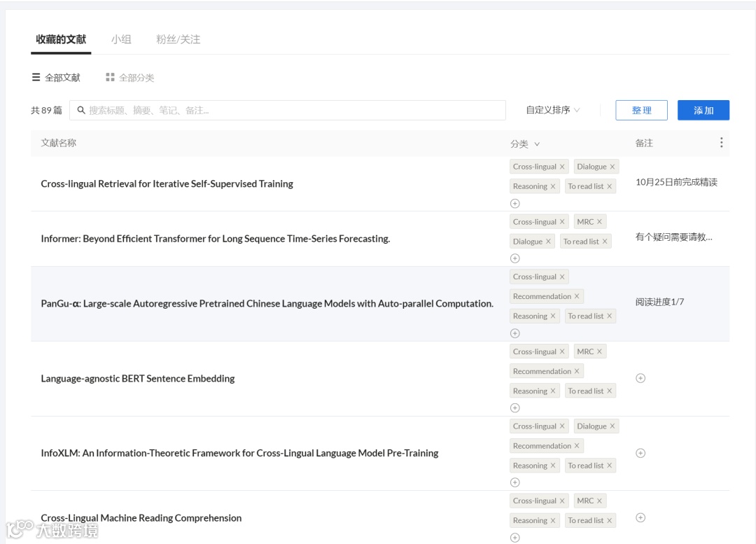Remove MRC tag from Language-agnostic BERT row
Viewport: 756px width, 544px height.
[599, 351]
